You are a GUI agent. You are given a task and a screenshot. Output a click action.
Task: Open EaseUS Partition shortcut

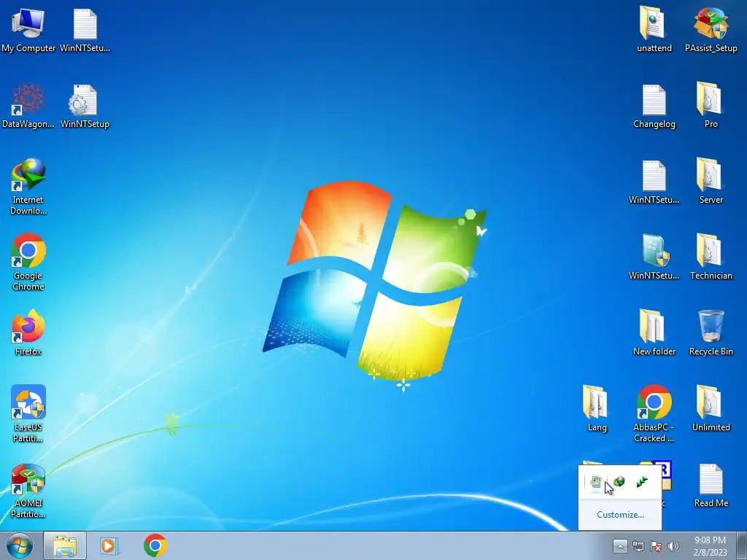click(x=28, y=413)
